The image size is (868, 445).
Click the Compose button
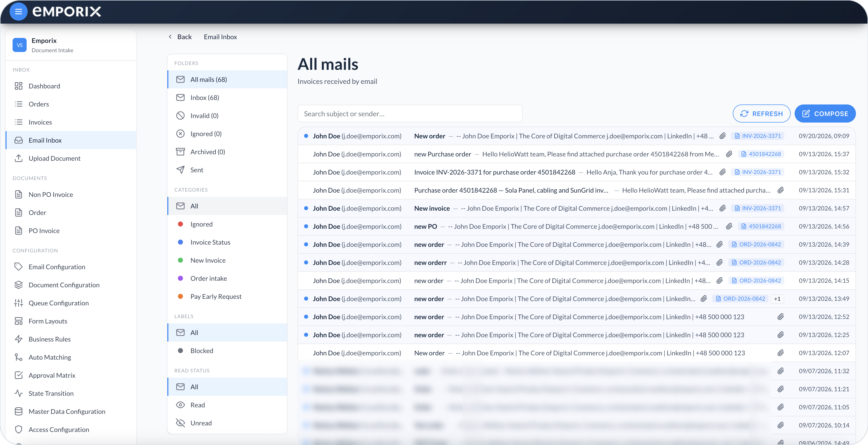coord(825,114)
